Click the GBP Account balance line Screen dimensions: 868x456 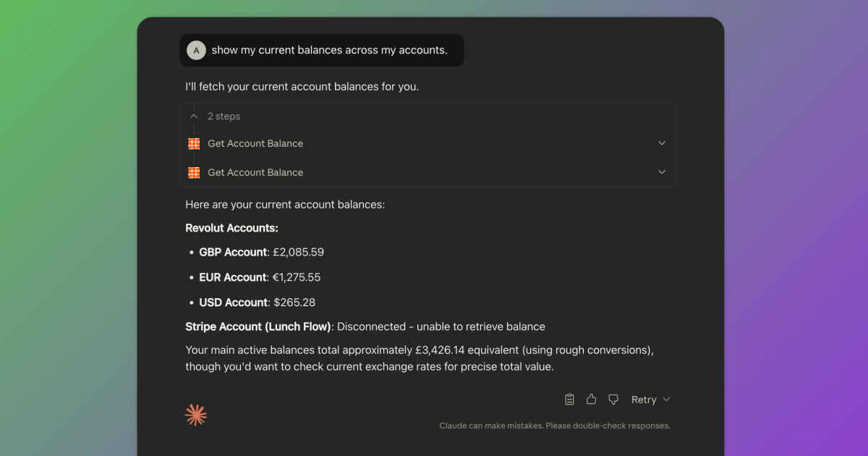click(261, 253)
